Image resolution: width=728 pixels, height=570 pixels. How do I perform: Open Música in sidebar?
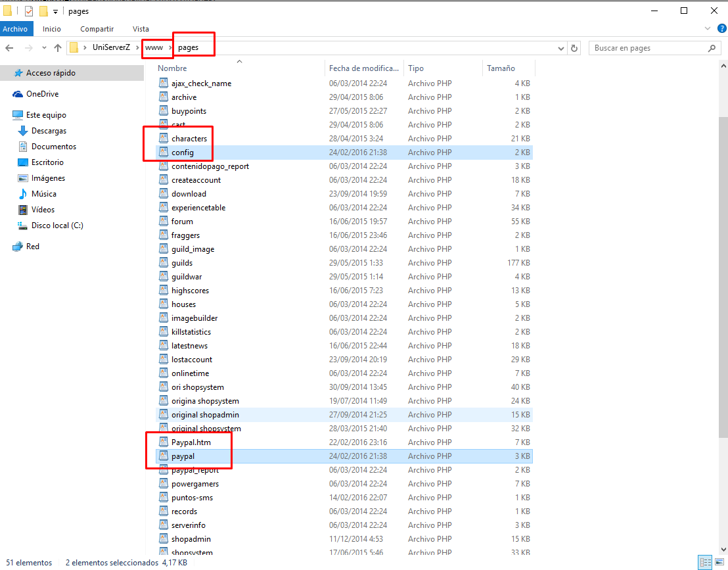click(x=43, y=194)
